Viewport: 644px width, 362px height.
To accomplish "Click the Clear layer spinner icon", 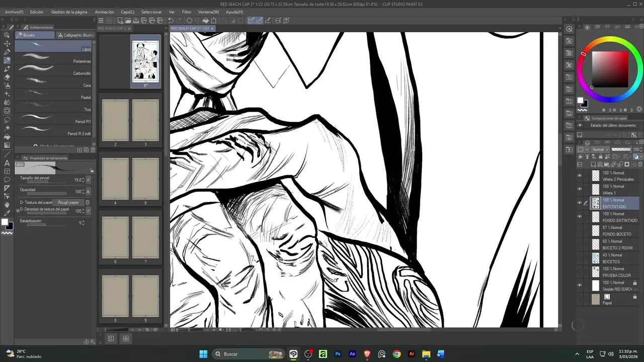I will click(x=190, y=21).
